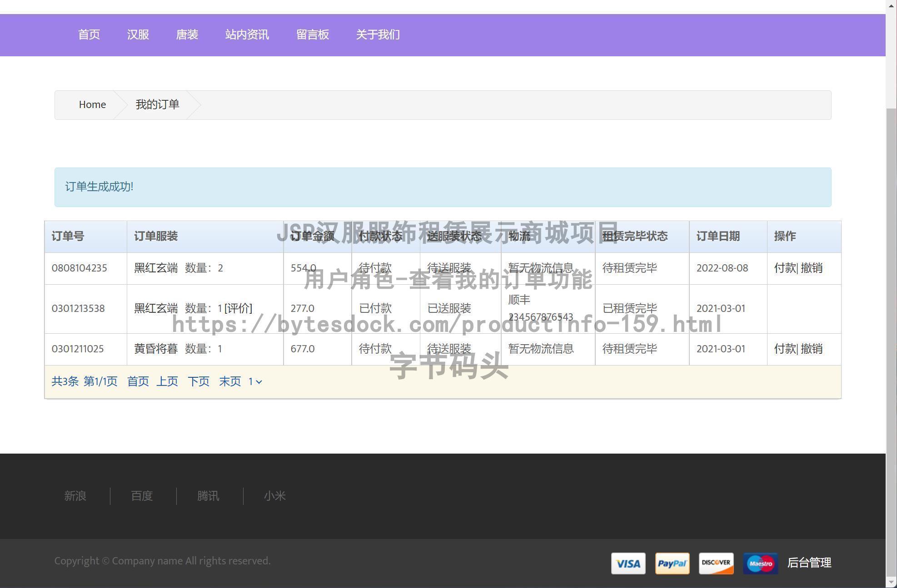
Task: Visit the 百度 footer link
Action: (x=141, y=496)
